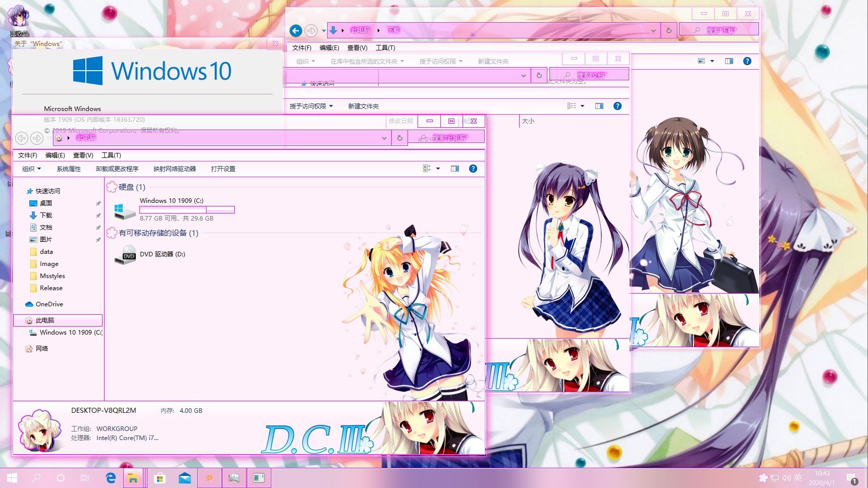Open Mail app from the taskbar
Viewport: 868px width, 488px height.
pyautogui.click(x=185, y=477)
